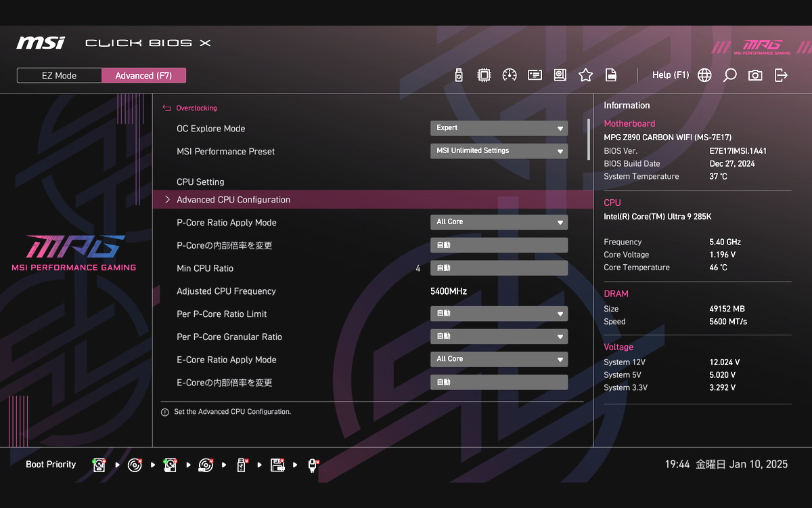Screen dimensions: 812x508
Task: Open the hardware monitor gauge icon
Action: (510, 75)
